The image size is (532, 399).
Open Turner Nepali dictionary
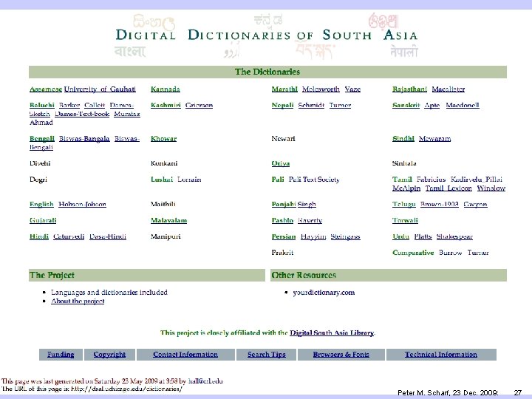(341, 105)
